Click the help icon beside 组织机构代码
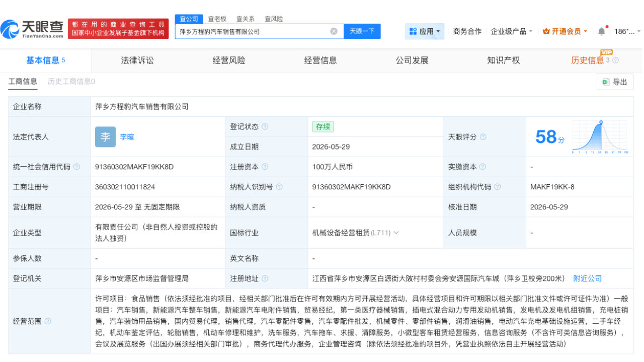The image size is (644, 362). point(498,187)
